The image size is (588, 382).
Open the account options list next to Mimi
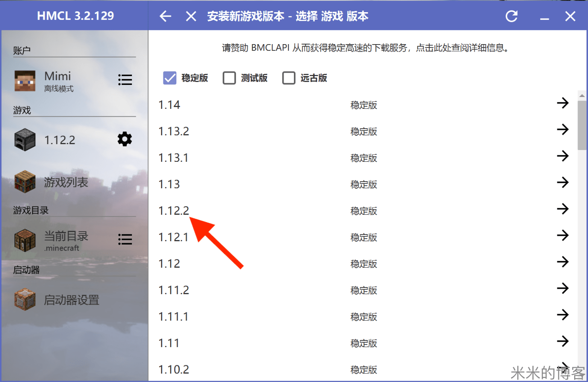click(125, 79)
